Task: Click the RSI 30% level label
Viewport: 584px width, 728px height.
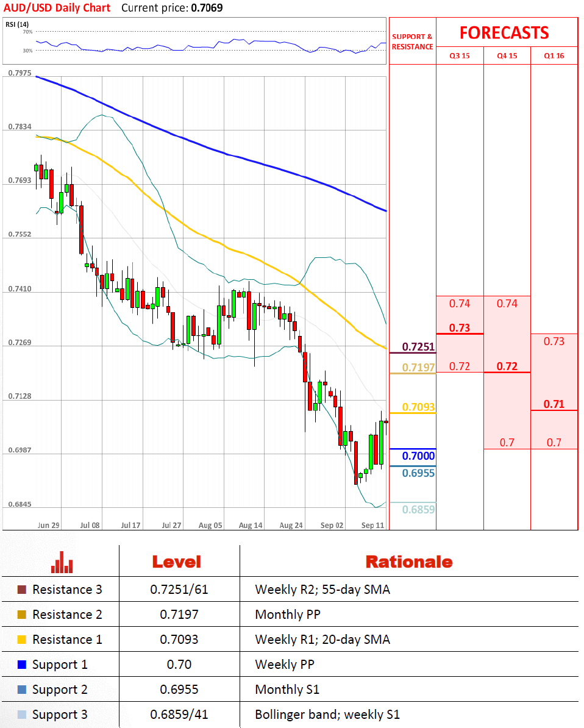Action: point(27,51)
